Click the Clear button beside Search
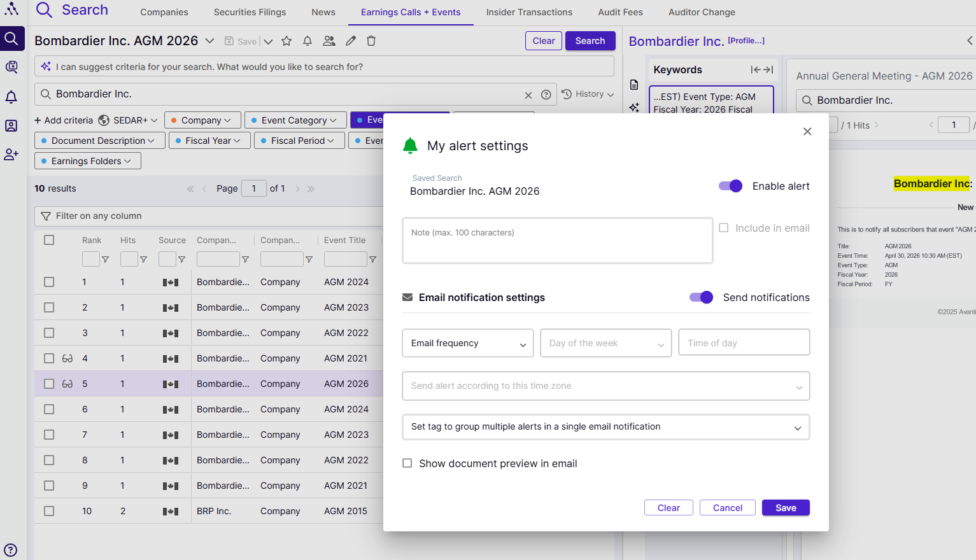 coord(544,41)
